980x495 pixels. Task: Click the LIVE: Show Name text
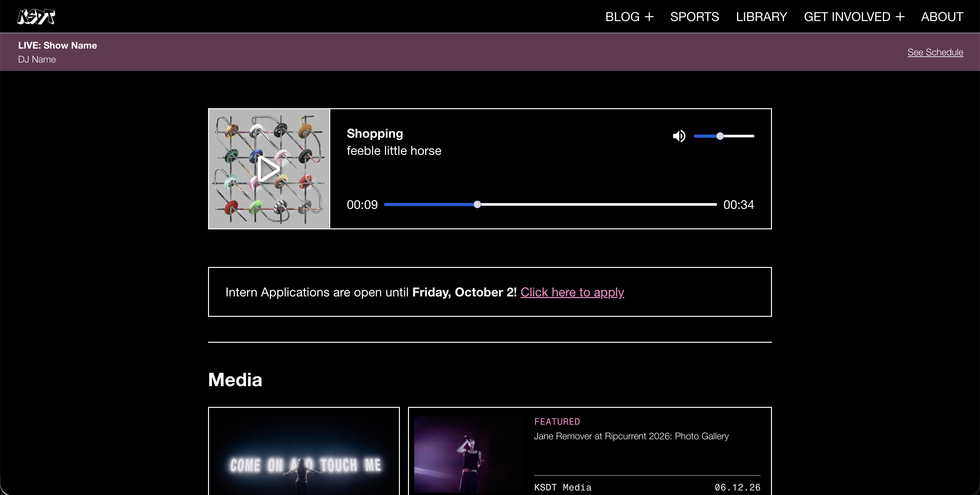click(57, 45)
